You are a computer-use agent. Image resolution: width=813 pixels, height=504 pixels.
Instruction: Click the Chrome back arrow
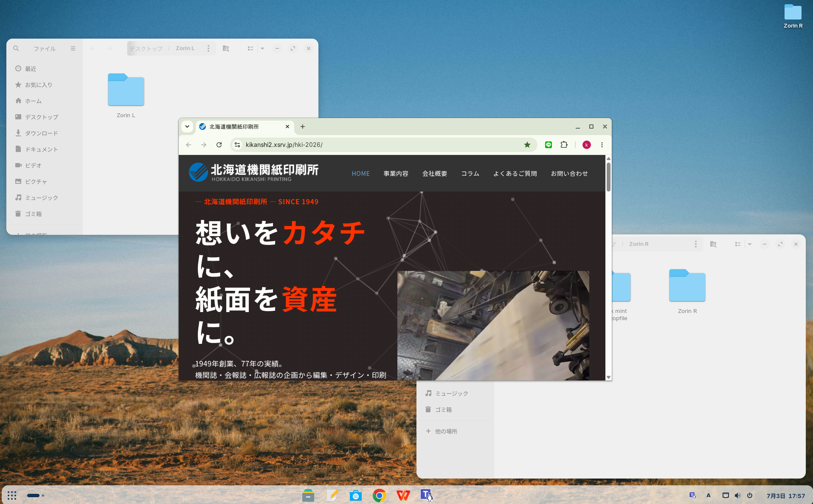(188, 145)
